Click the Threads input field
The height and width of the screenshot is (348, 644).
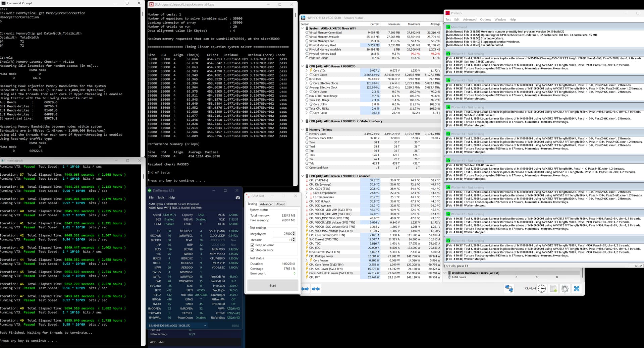pos(283,240)
